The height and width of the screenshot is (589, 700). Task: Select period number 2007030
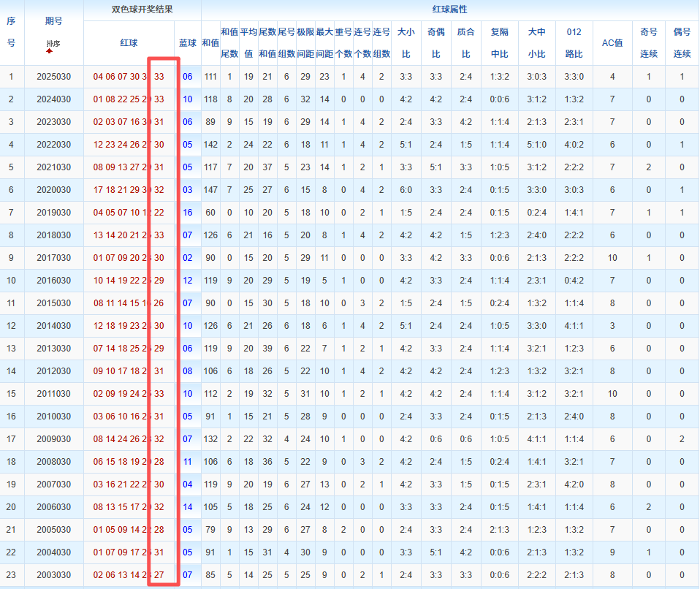(x=53, y=484)
